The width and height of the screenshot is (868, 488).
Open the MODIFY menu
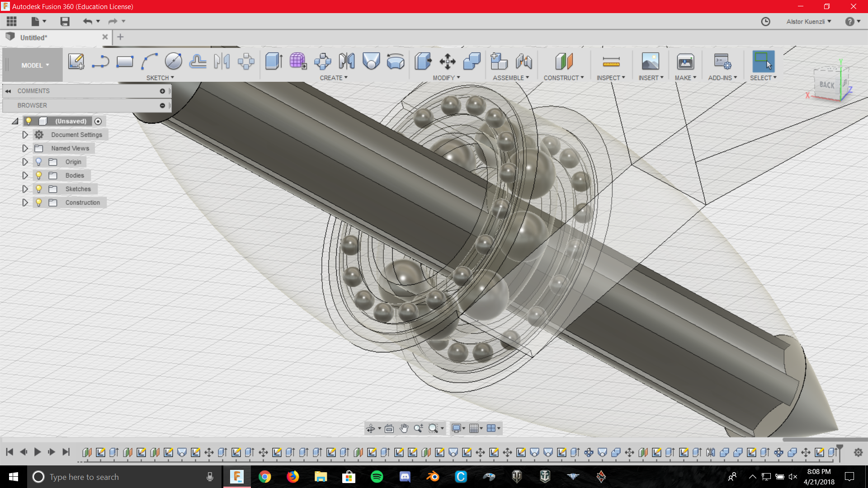pyautogui.click(x=446, y=78)
